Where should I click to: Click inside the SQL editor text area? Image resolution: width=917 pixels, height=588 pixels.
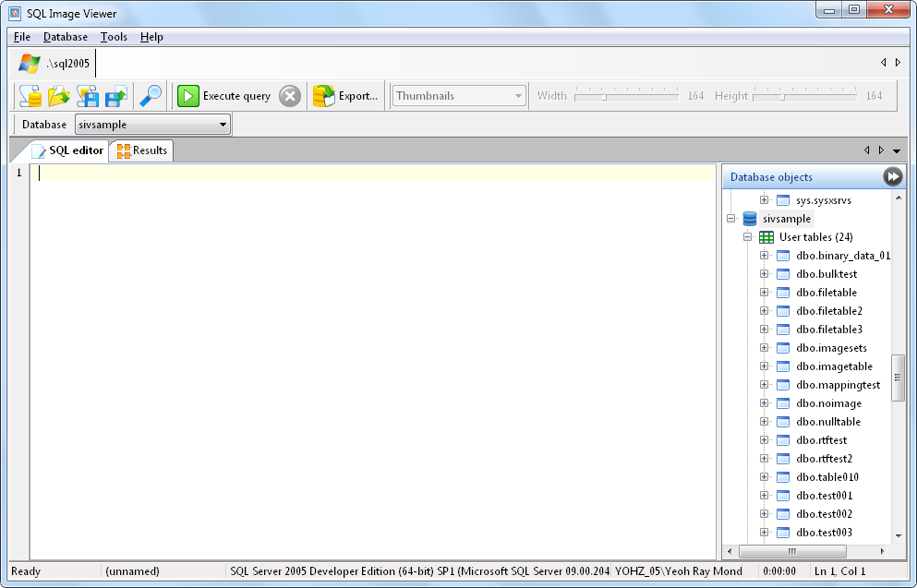tap(369, 351)
